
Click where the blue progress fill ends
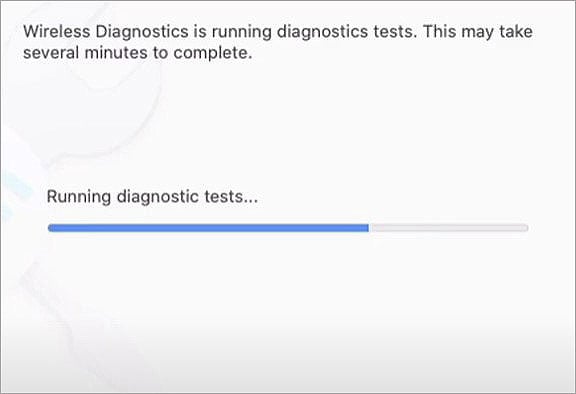[x=368, y=228]
